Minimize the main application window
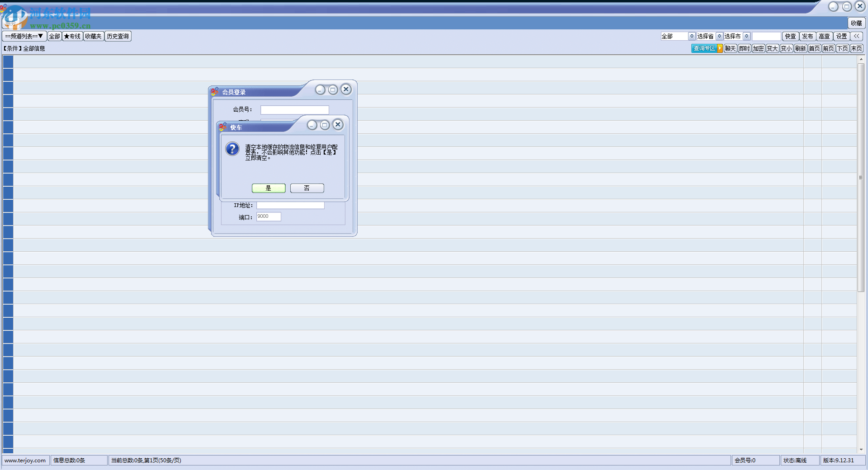This screenshot has height=470, width=868. click(x=833, y=6)
